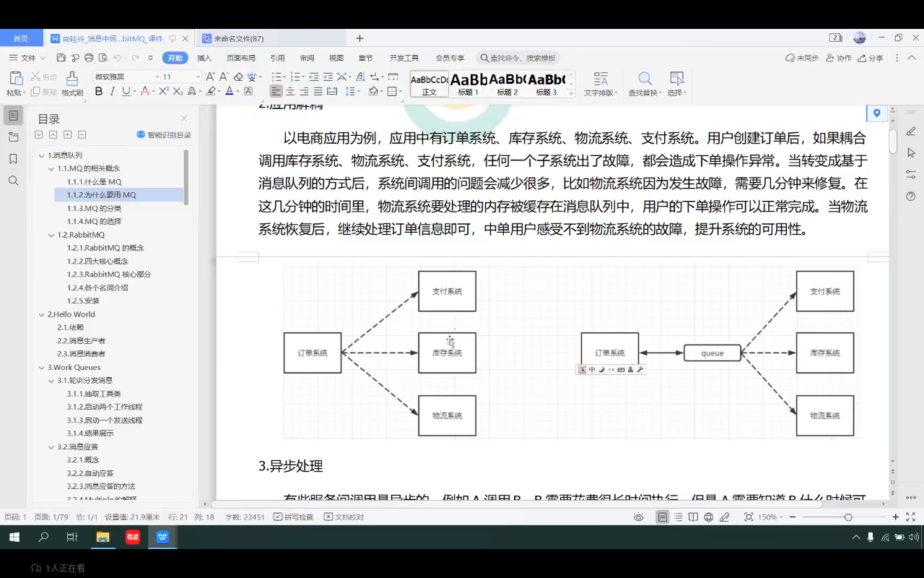Expand the styles gallery more arrow
The image size is (924, 578).
click(x=571, y=93)
